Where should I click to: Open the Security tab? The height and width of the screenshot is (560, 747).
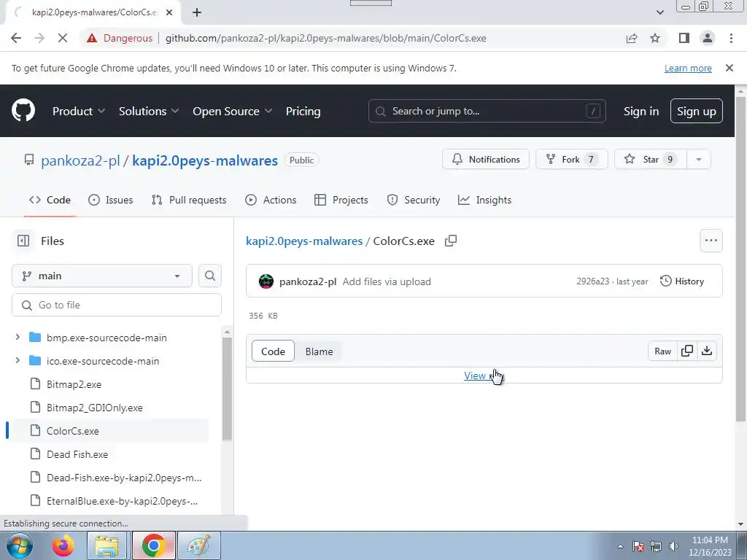pos(413,200)
